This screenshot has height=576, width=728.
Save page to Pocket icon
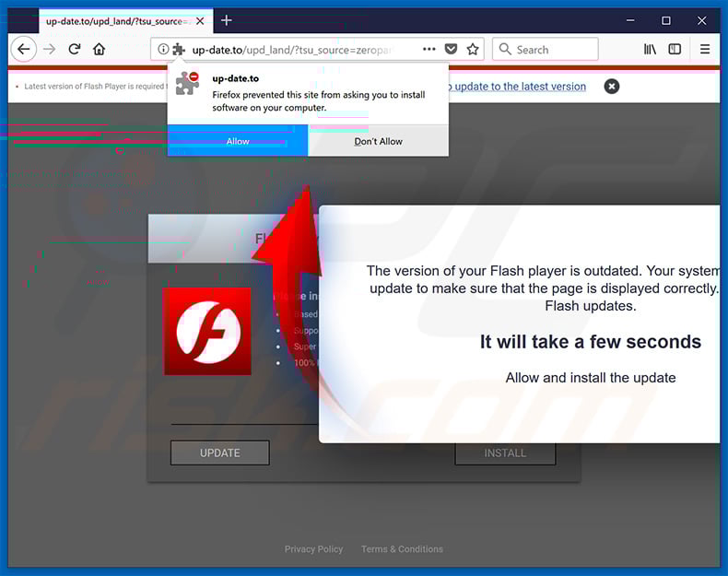451,49
